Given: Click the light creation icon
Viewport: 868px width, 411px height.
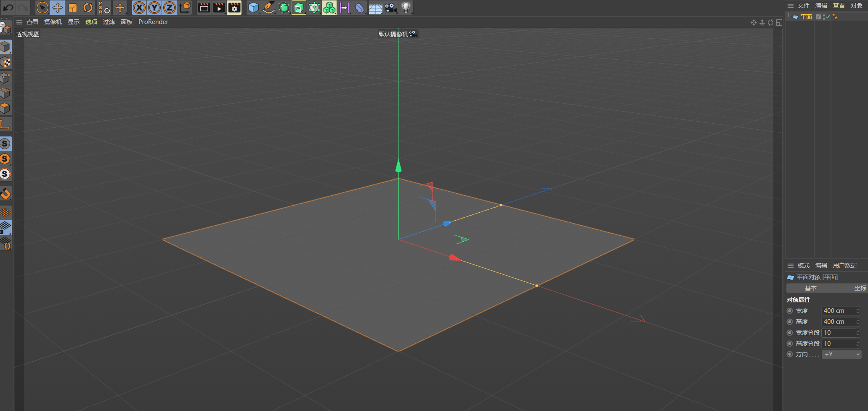Looking at the screenshot, I should [x=406, y=8].
